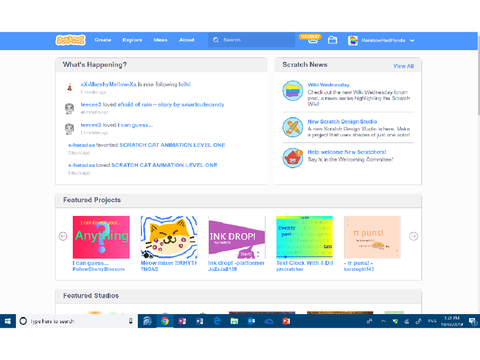Open the π puns! project thumbnail
480x360 pixels.
(x=372, y=237)
